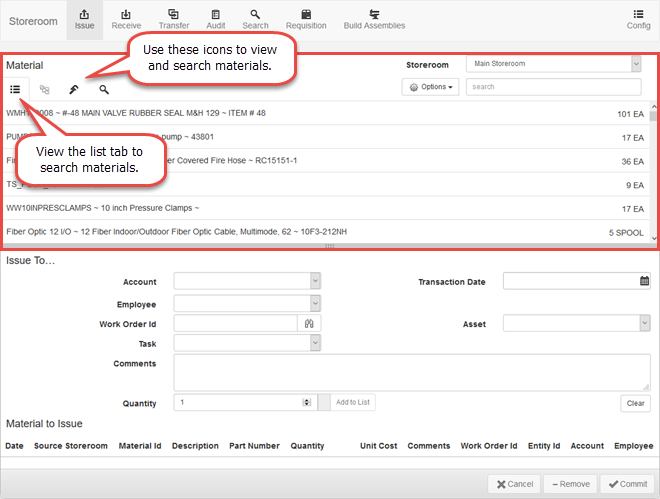The height and width of the screenshot is (499, 660).
Task: Open the Issue tab in the top toolbar
Action: (x=84, y=19)
